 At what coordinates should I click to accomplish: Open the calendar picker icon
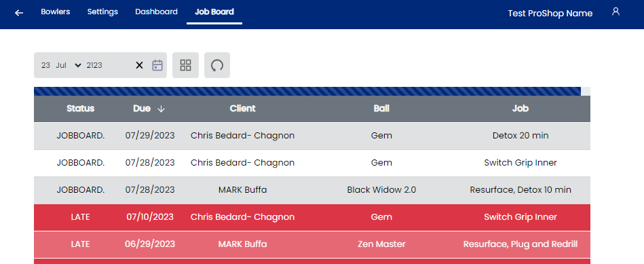pos(157,65)
